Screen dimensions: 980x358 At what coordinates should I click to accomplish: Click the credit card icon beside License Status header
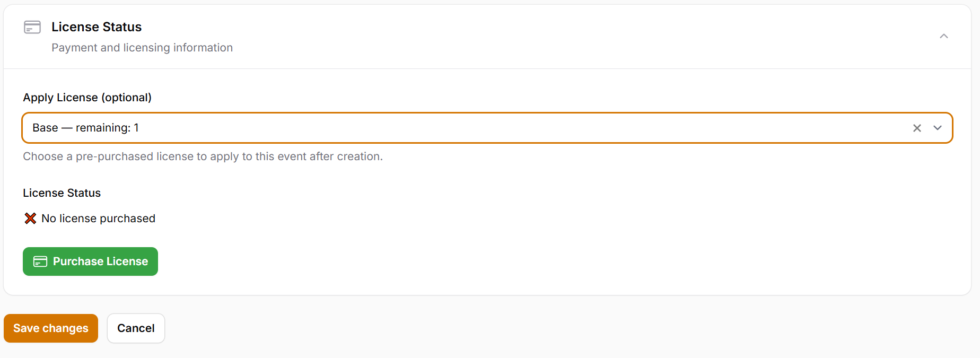click(x=32, y=27)
